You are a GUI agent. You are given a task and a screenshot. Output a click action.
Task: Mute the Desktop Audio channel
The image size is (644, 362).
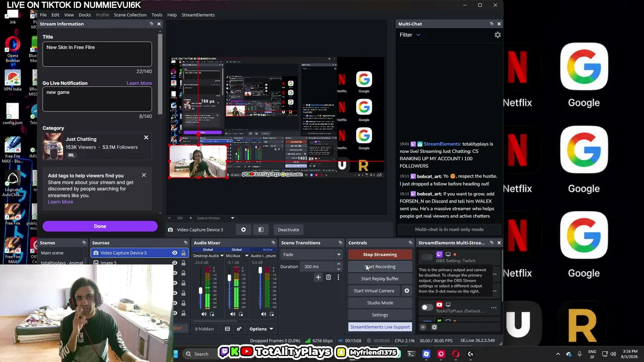[204, 314]
